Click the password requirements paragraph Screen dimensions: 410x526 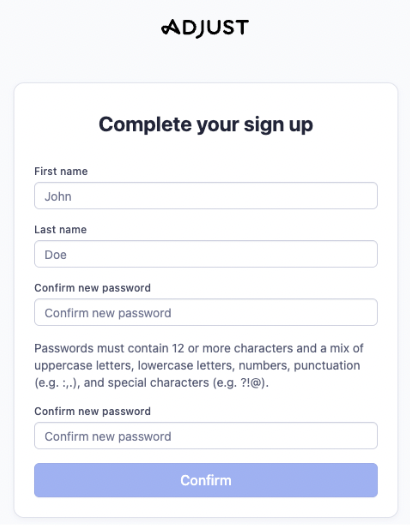pyautogui.click(x=199, y=366)
